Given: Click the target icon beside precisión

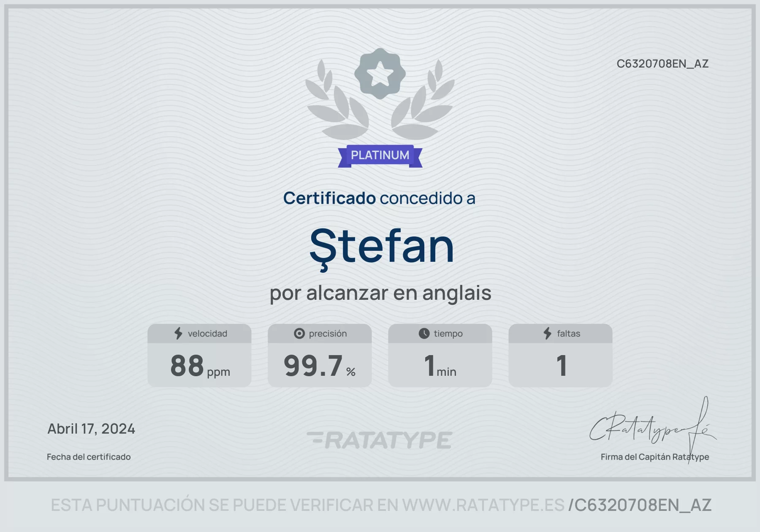Looking at the screenshot, I should pos(299,334).
